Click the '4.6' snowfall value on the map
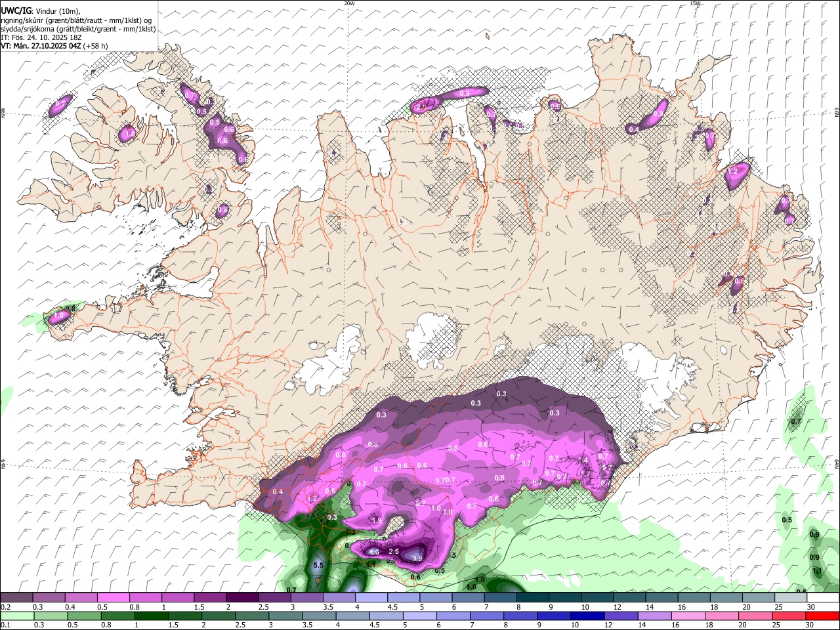This screenshot has height=630, width=840. click(374, 553)
